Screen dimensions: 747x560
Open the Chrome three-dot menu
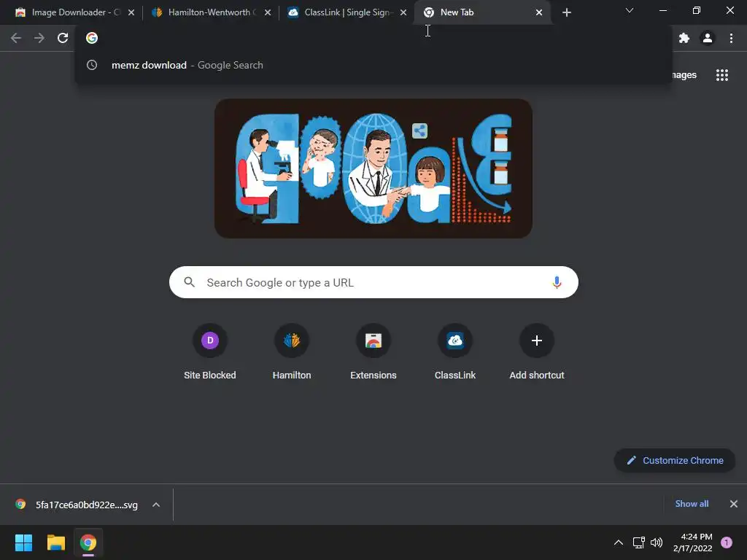pos(731,38)
